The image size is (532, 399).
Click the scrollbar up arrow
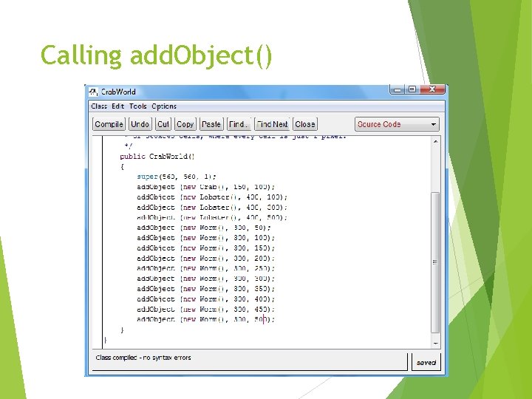[x=436, y=141]
